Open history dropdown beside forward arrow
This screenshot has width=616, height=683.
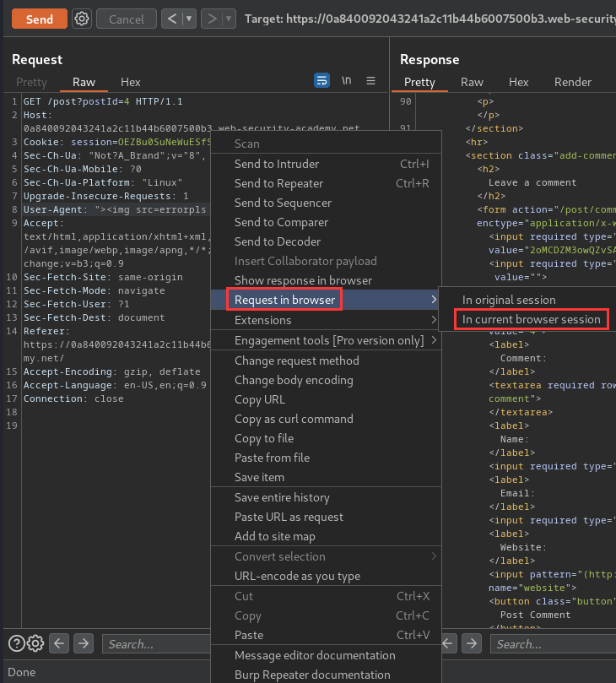pyautogui.click(x=229, y=19)
